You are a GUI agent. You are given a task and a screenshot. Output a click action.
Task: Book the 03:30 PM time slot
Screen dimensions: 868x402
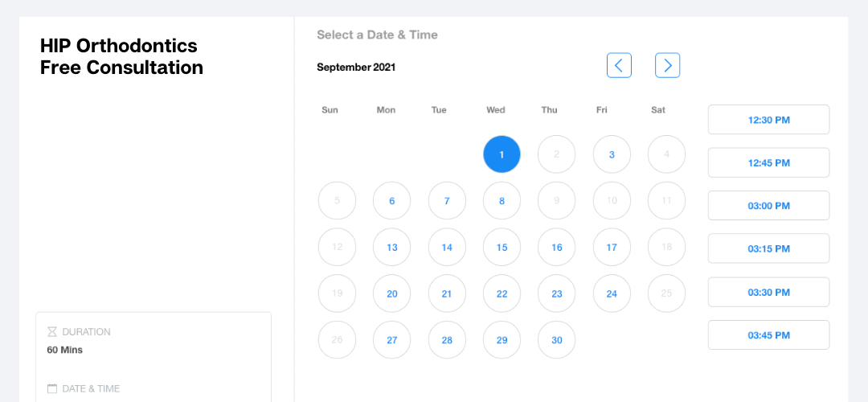768,292
